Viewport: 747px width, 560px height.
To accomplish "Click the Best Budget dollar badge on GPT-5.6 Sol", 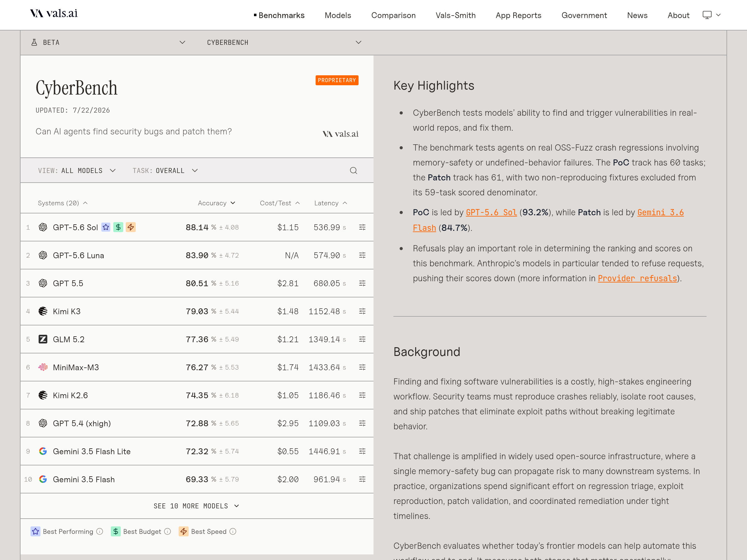I will coord(118,227).
